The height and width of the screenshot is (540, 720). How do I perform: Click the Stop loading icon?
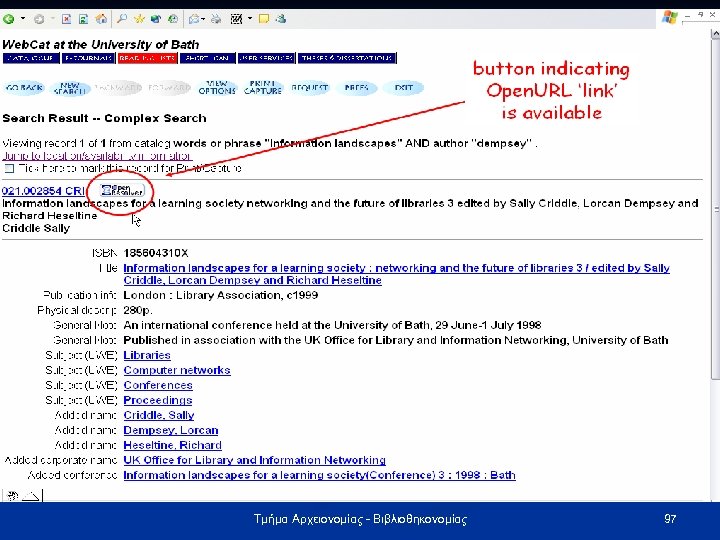pyautogui.click(x=66, y=19)
